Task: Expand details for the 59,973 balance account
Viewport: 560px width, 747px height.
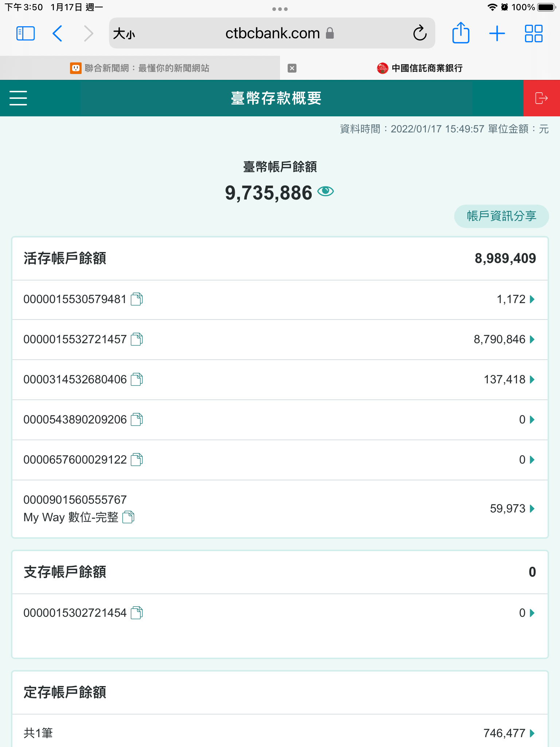Action: coord(532,508)
